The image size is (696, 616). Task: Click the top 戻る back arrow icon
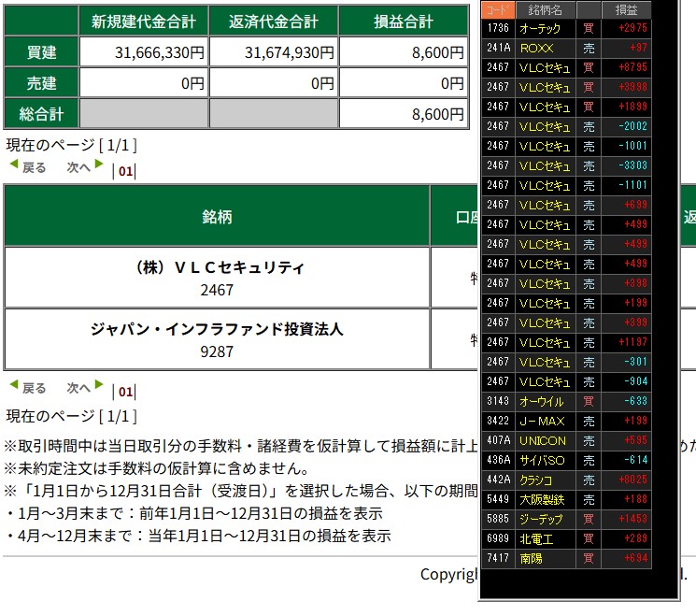pos(13,165)
